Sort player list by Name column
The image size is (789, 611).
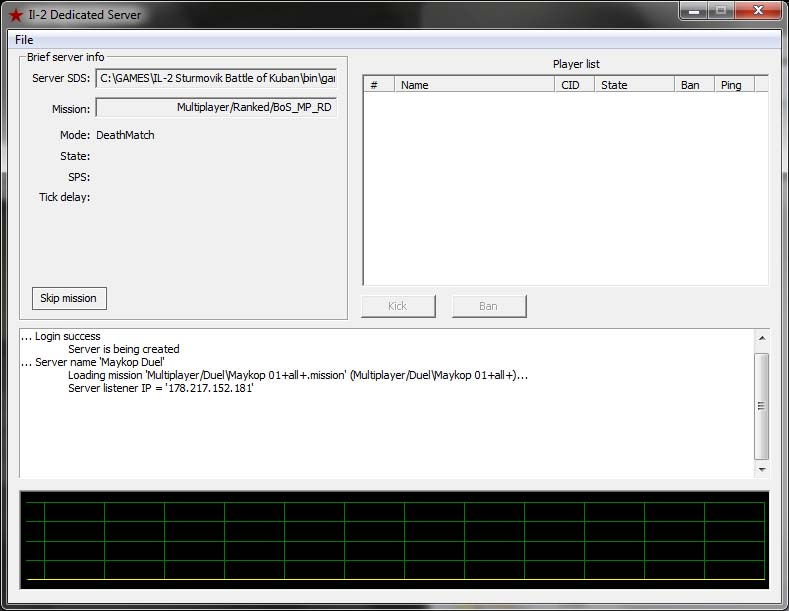tap(475, 85)
